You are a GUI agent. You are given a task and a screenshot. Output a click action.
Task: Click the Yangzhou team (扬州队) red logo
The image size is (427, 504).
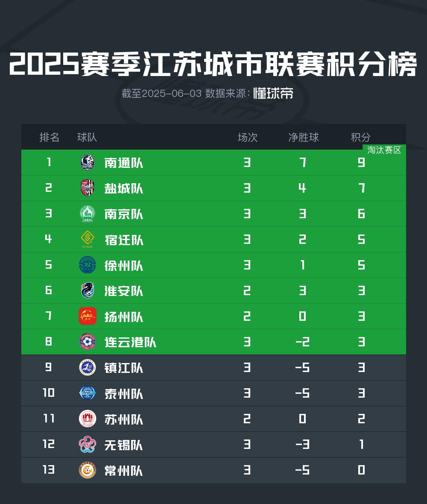[x=88, y=316]
